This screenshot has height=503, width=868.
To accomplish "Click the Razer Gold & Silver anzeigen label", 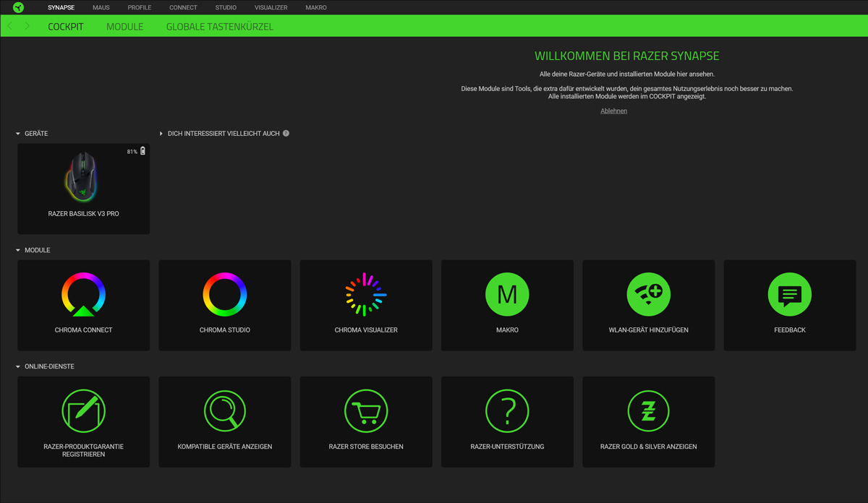I will click(649, 447).
